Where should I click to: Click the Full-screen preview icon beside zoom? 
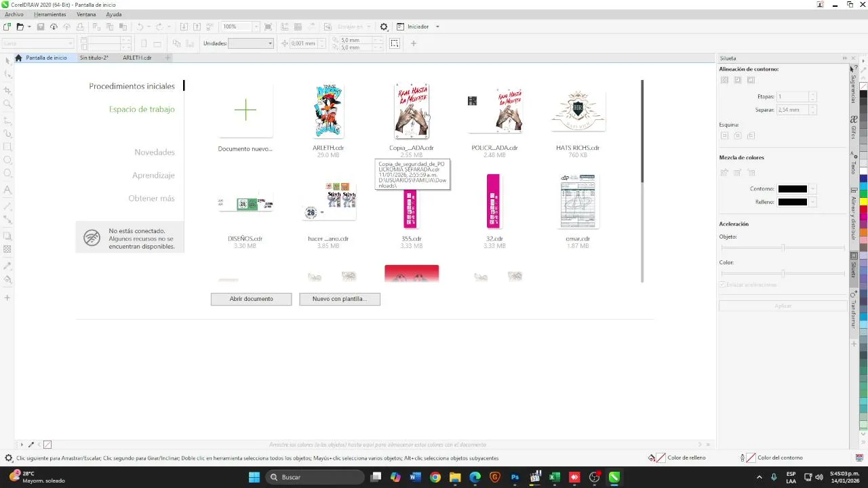click(268, 27)
